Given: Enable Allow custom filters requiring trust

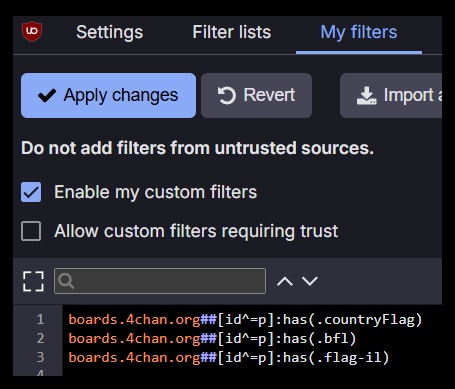Looking at the screenshot, I should pos(31,231).
